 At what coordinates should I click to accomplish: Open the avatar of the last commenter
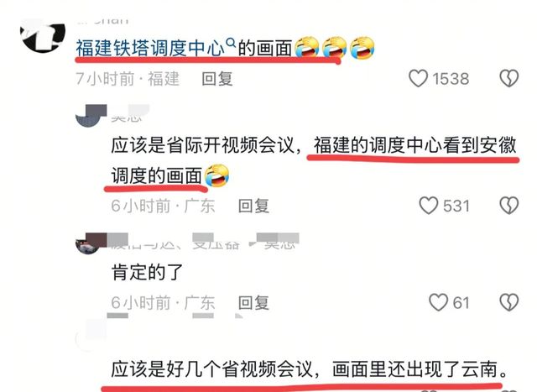tap(91, 336)
